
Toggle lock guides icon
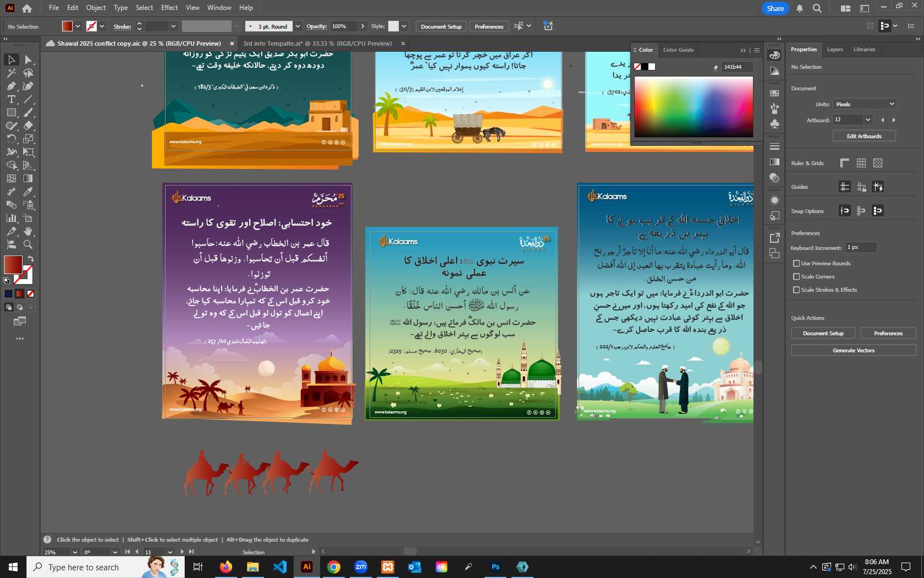[x=861, y=187]
